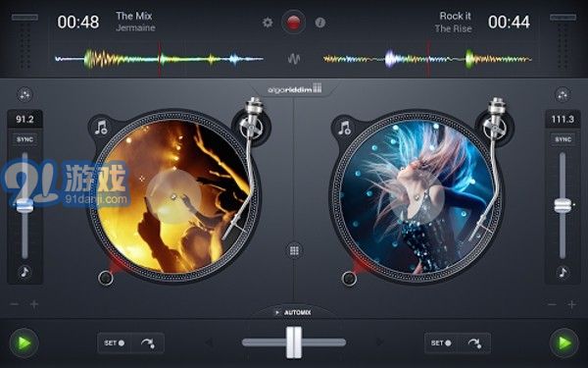
Task: Select the track title Rock it
Action: click(456, 16)
